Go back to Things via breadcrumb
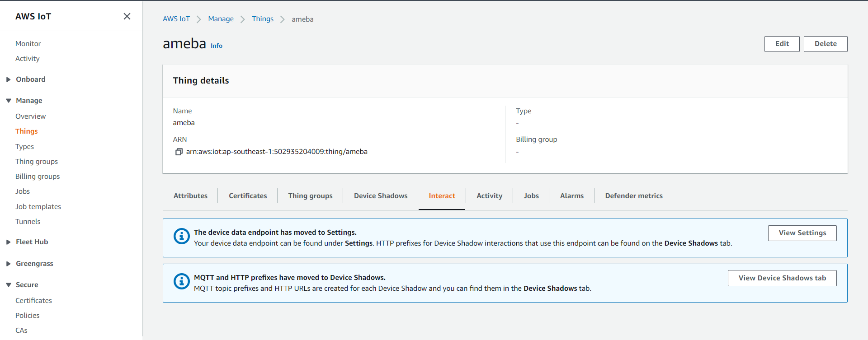This screenshot has width=868, height=340. coord(263,19)
